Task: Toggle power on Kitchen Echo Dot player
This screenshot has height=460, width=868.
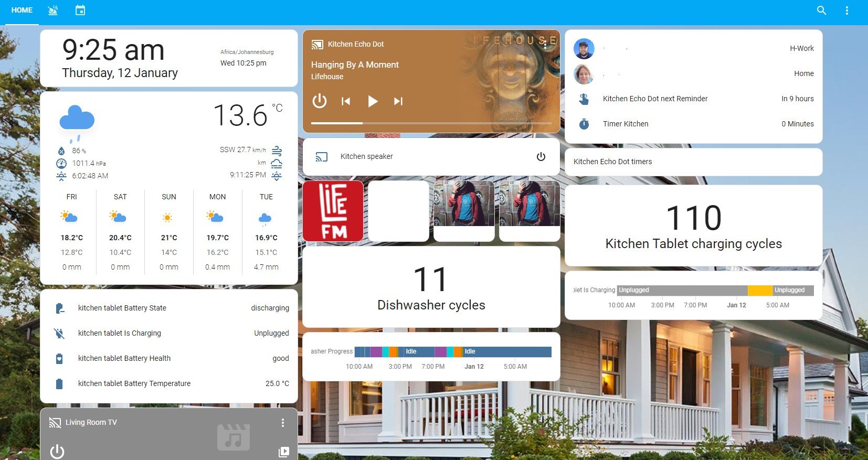Action: click(320, 101)
